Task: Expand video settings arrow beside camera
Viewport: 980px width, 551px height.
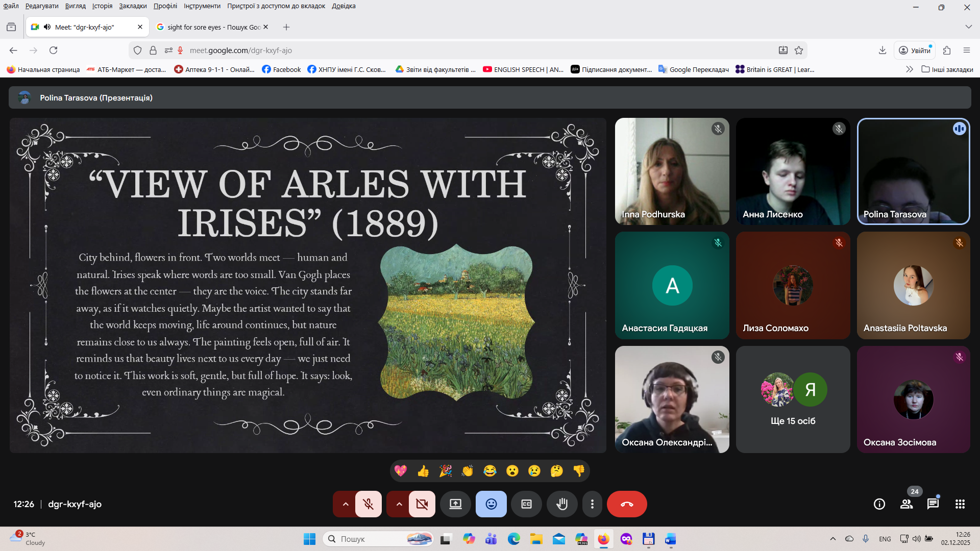Action: pos(399,504)
